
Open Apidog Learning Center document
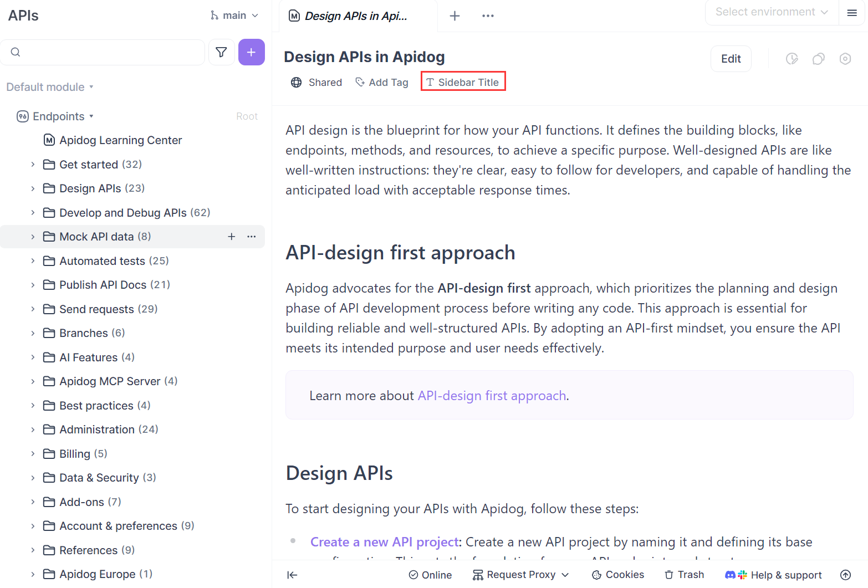[121, 140]
